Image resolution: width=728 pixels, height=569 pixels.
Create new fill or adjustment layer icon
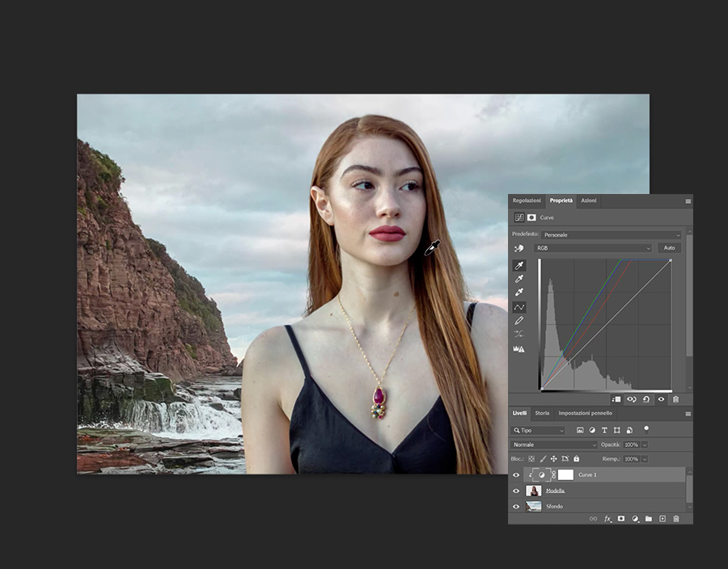tap(635, 519)
